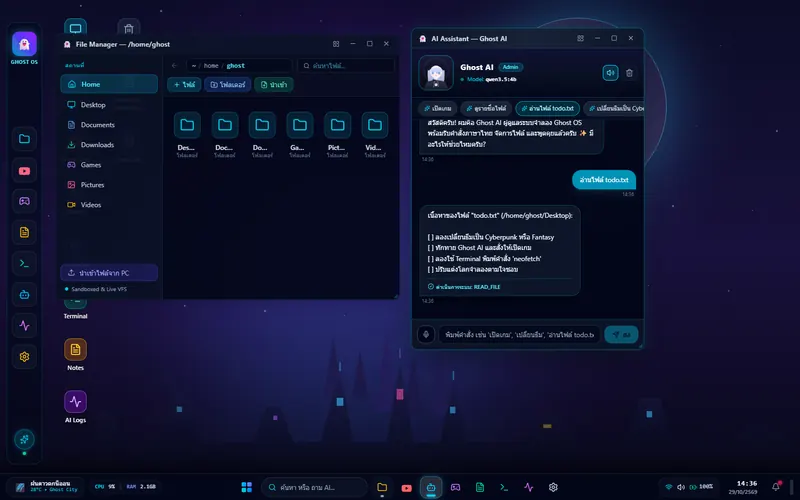Viewport: 800px width, 500px height.
Task: Click the new file button with plus sign
Action: 184,85
